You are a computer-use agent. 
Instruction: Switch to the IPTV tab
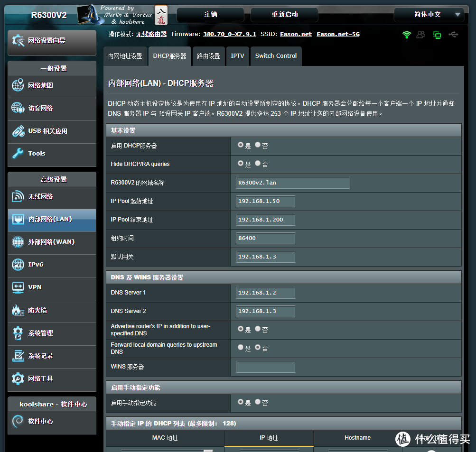(237, 56)
